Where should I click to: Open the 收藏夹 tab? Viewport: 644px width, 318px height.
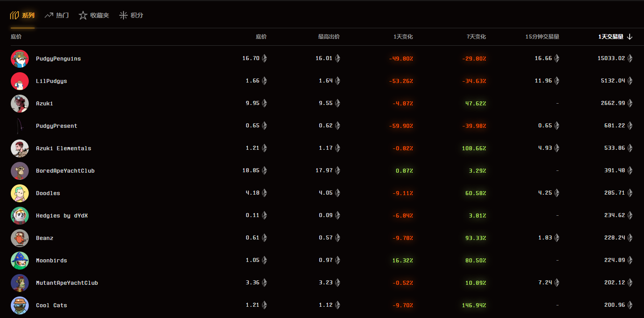click(94, 15)
